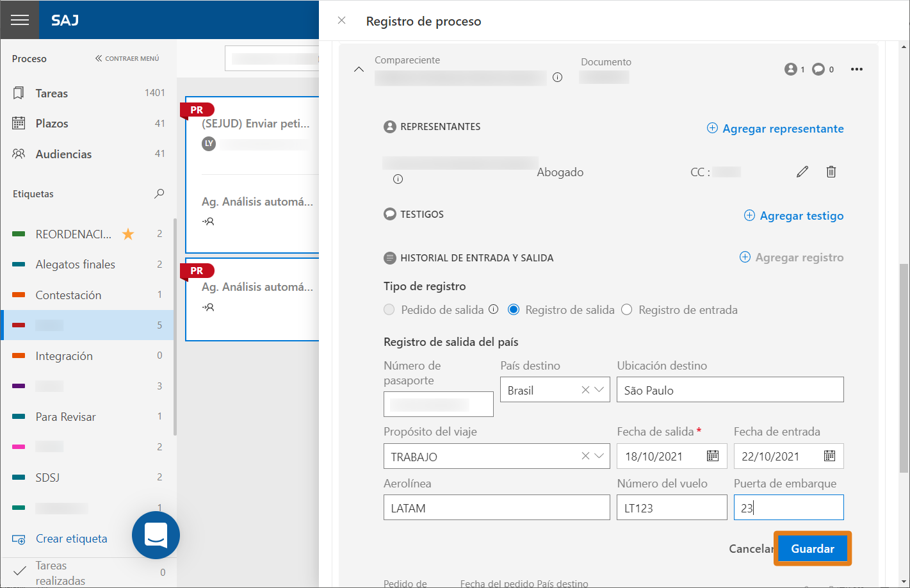Click the Número de pasaporte input field
The image size is (910, 588).
[439, 404]
